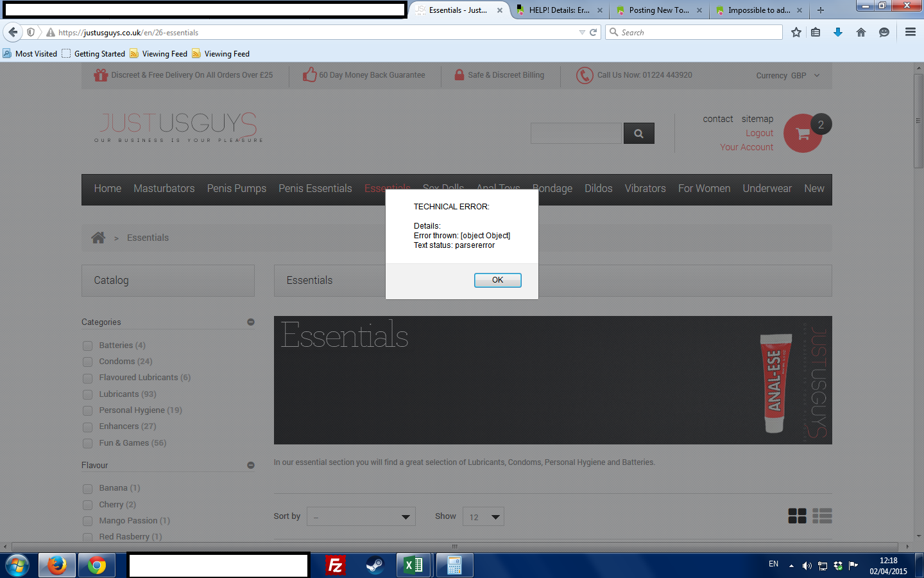924x578 pixels.
Task: Click the JustUsGuys site logo
Action: (178, 127)
